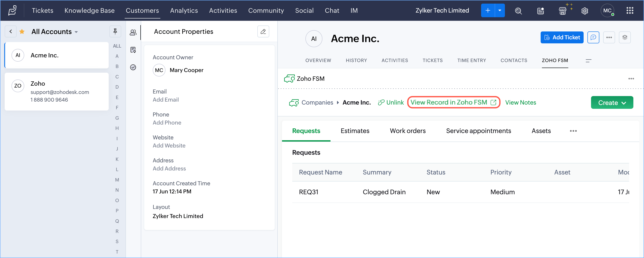
Task: Click the Add Email field
Action: [x=165, y=100]
